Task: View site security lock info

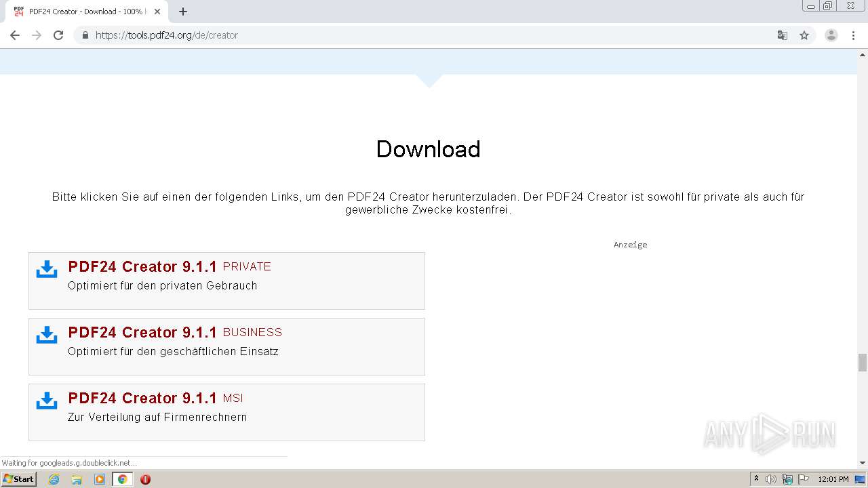Action: coord(85,35)
